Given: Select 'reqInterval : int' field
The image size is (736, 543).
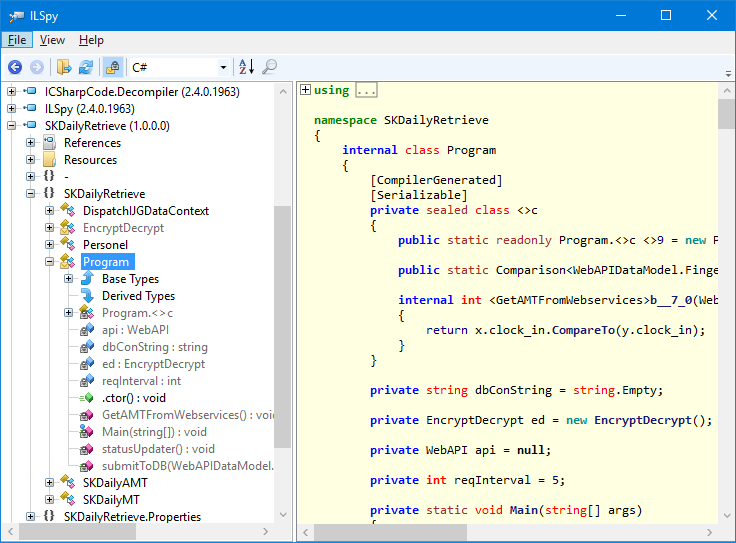Looking at the screenshot, I should (x=141, y=381).
